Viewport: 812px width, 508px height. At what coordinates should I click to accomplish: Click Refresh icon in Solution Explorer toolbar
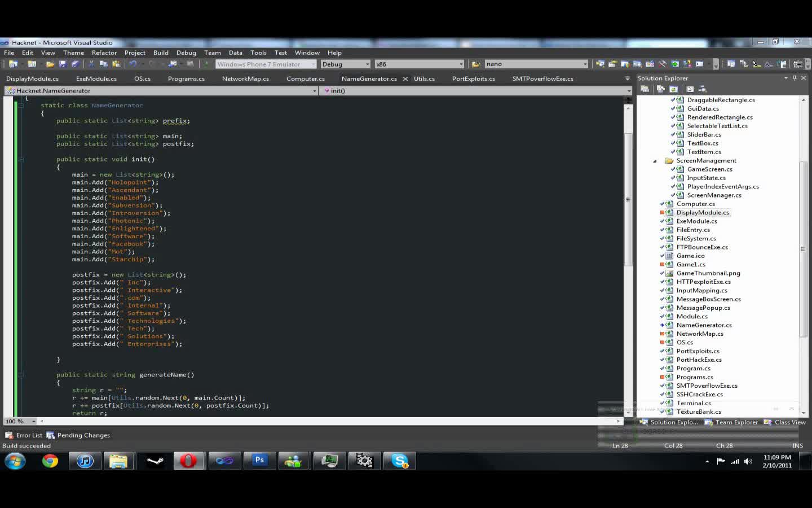click(x=673, y=89)
